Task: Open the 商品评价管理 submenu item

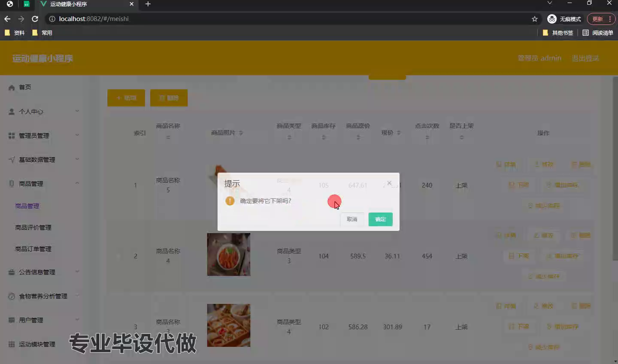Action: [33, 227]
